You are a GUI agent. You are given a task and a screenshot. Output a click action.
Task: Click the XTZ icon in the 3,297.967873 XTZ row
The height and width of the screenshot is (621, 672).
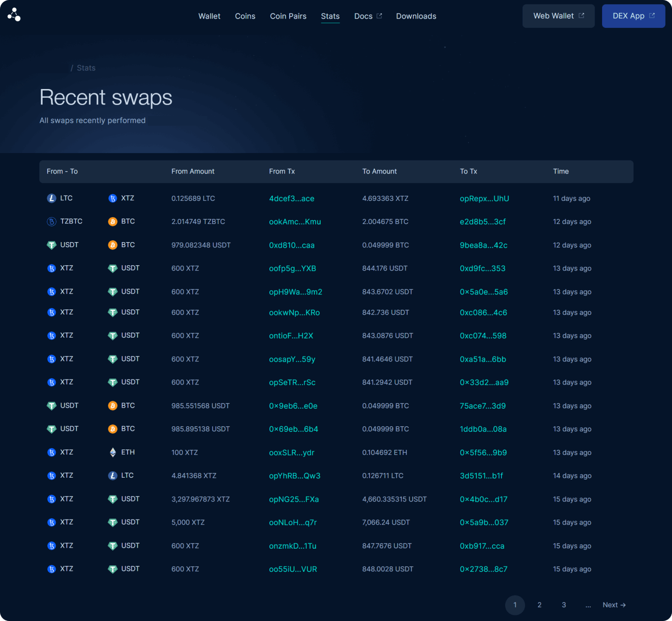click(52, 499)
